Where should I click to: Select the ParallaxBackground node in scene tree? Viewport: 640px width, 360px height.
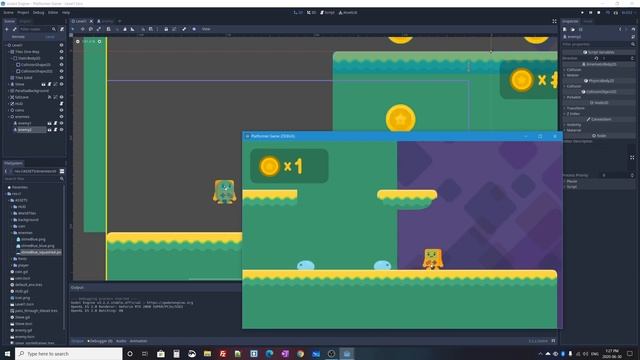[32, 91]
